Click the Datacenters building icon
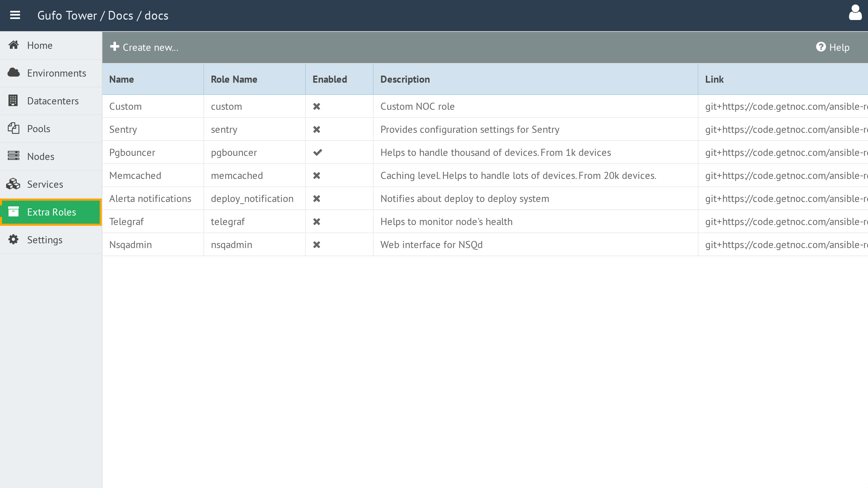Viewport: 868px width, 488px height. coord(13,100)
